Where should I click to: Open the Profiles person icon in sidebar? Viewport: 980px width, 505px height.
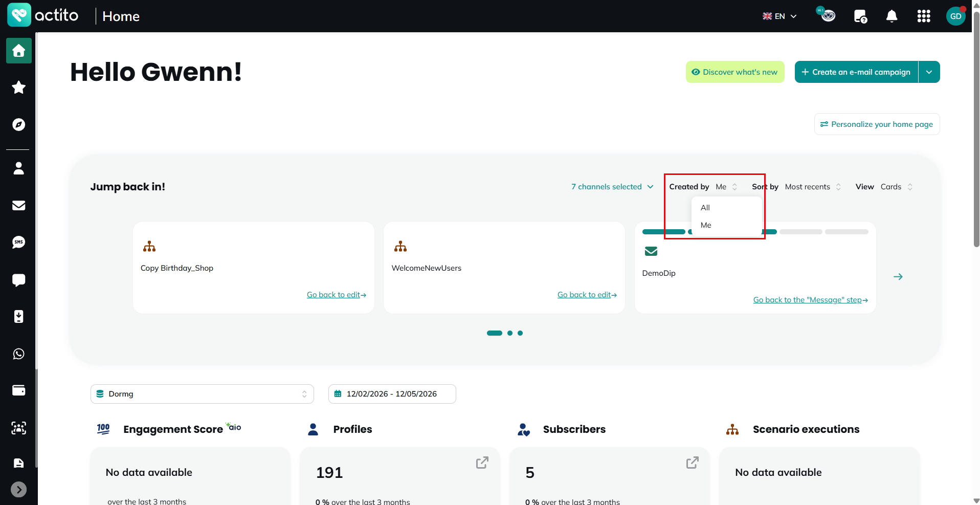pos(19,168)
